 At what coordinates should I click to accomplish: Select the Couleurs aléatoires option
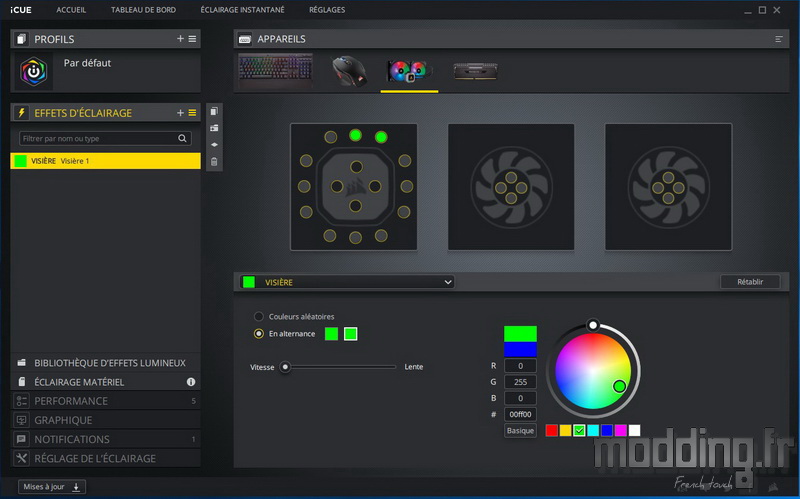coord(259,316)
